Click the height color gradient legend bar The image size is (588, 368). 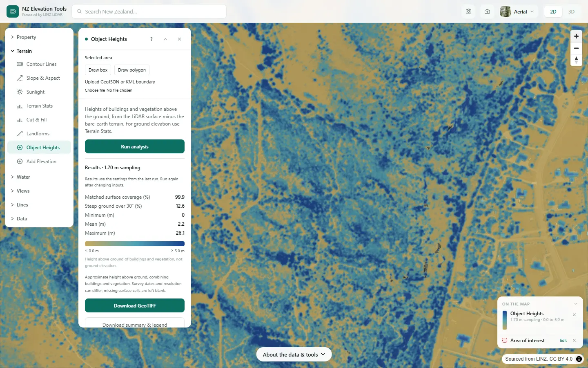[135, 244]
